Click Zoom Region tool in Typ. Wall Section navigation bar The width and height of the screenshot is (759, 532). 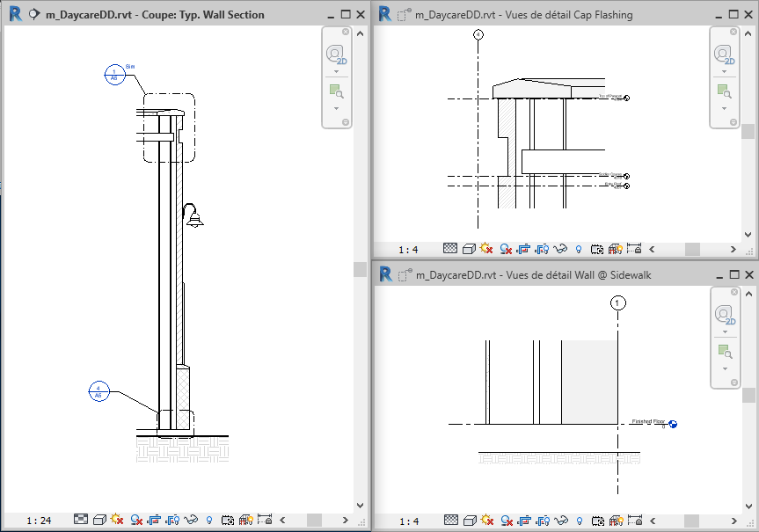point(337,91)
